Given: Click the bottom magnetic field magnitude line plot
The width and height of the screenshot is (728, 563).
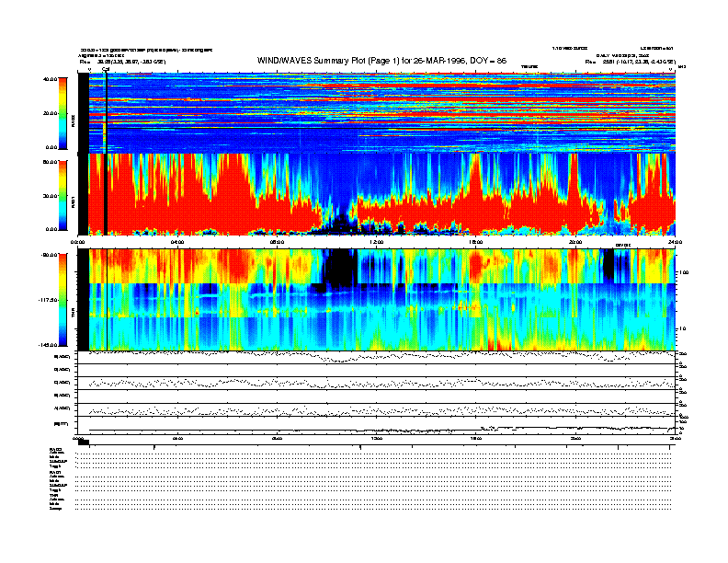Looking at the screenshot, I should coord(377,425).
